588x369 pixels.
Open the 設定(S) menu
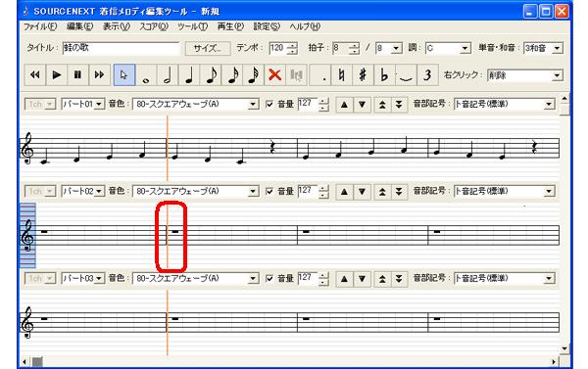click(x=267, y=26)
